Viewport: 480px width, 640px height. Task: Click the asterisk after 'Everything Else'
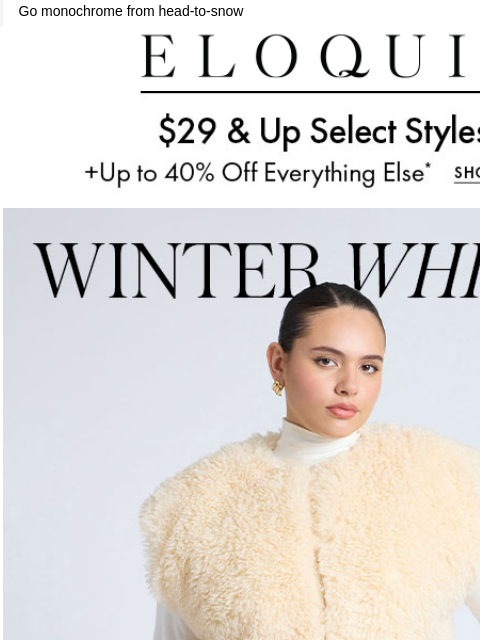coord(428,165)
